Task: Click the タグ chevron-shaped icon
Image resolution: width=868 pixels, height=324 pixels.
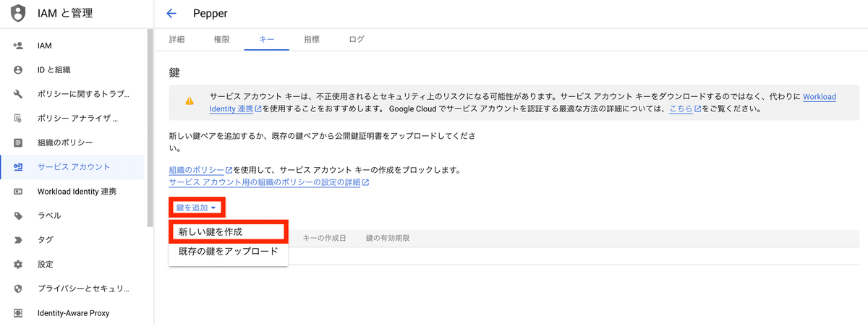Action: tap(19, 240)
